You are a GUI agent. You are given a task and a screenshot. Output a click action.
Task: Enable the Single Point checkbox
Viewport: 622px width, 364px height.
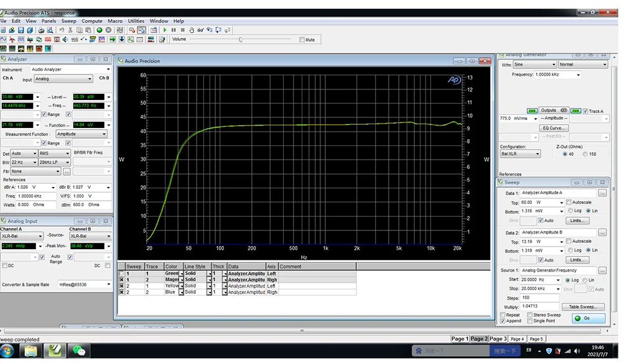click(x=529, y=321)
